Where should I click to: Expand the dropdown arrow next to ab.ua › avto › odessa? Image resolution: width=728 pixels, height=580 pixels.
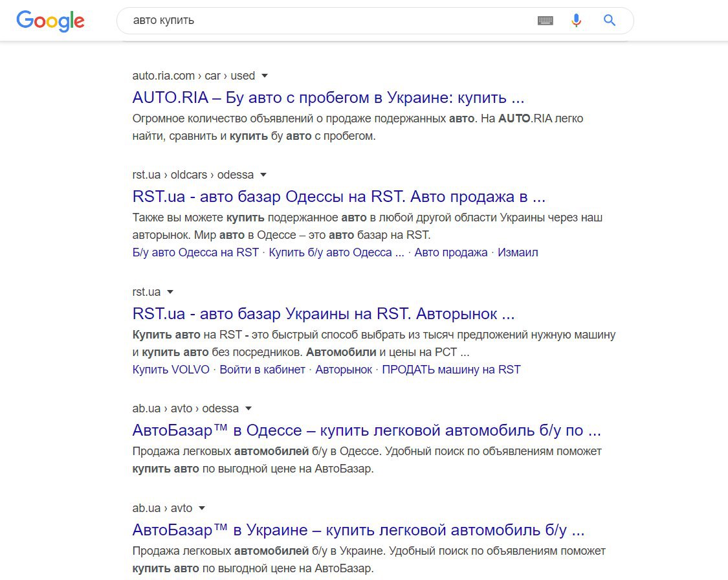click(x=248, y=408)
